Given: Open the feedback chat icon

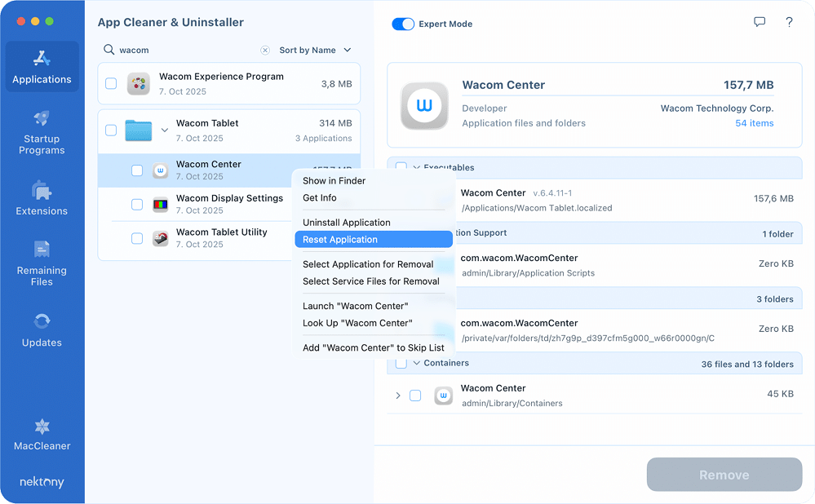Looking at the screenshot, I should pos(760,23).
